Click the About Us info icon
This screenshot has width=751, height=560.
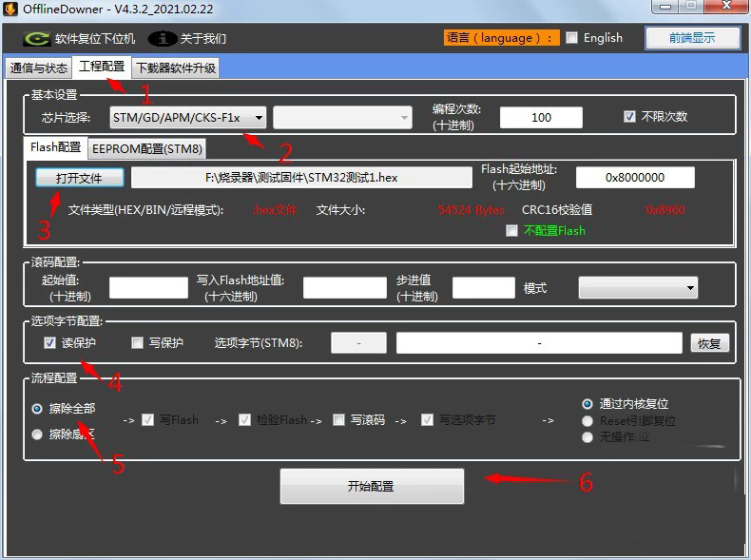point(163,39)
